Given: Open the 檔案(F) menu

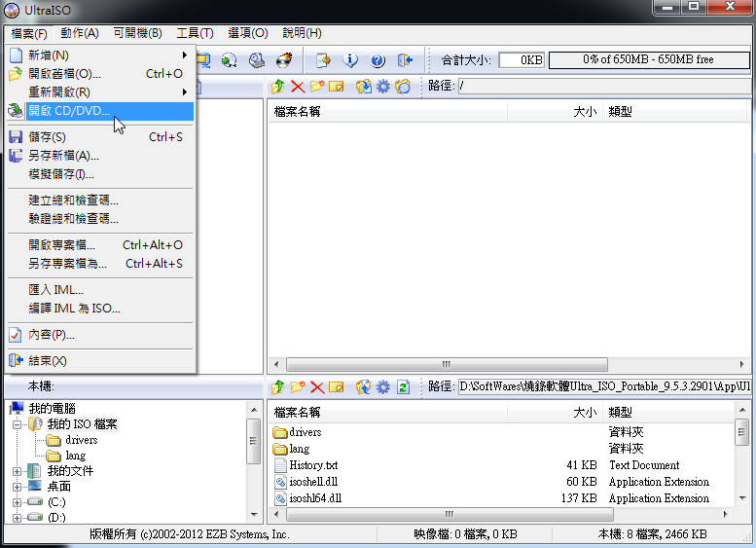Looking at the screenshot, I should click(29, 33).
